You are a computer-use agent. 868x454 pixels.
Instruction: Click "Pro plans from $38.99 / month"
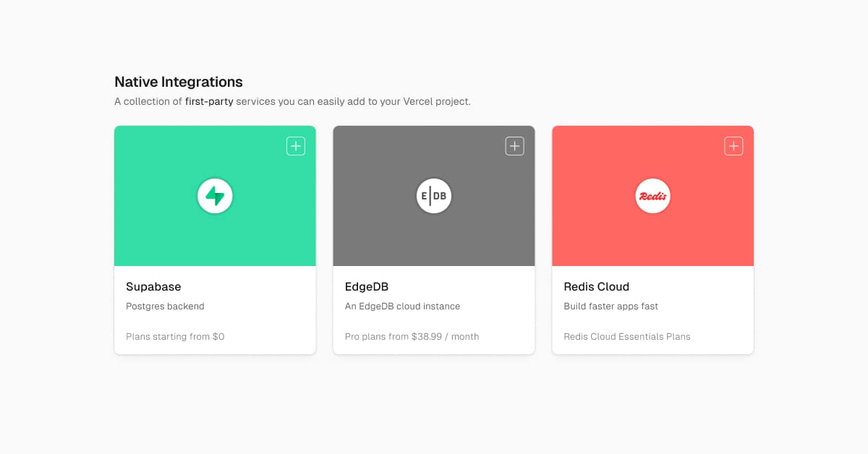point(412,337)
